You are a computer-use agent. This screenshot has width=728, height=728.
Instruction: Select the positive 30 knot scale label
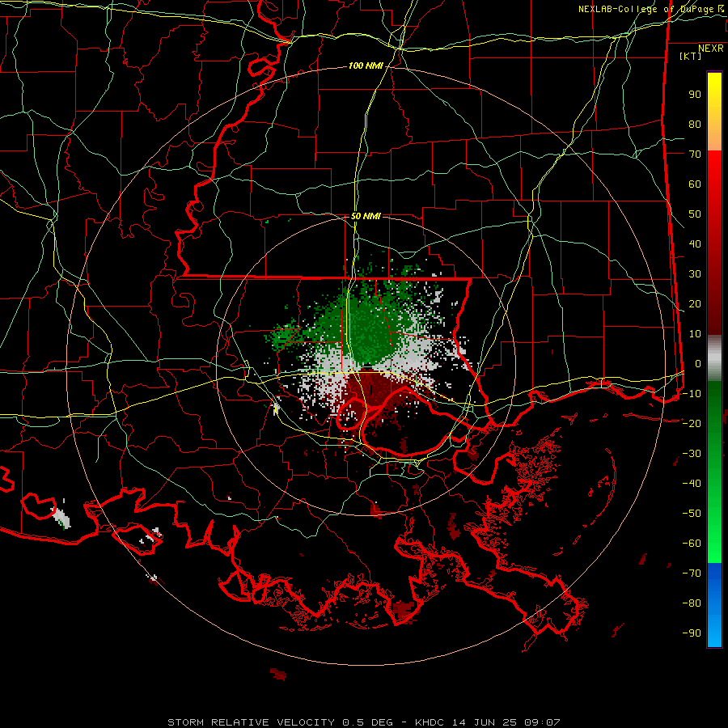click(x=695, y=274)
